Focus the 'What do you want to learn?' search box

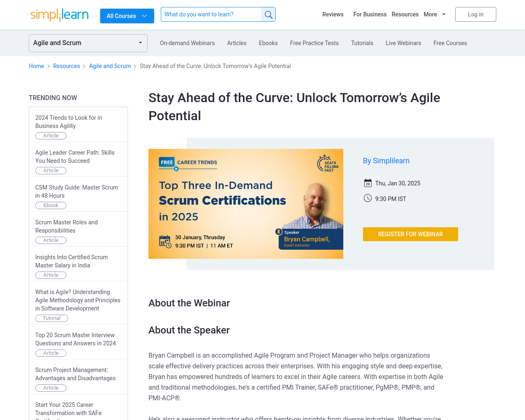coord(211,14)
